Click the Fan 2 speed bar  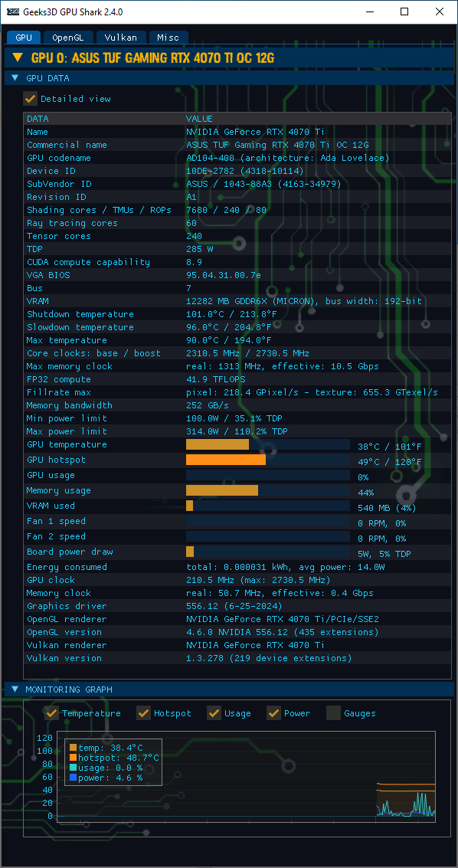(x=268, y=536)
